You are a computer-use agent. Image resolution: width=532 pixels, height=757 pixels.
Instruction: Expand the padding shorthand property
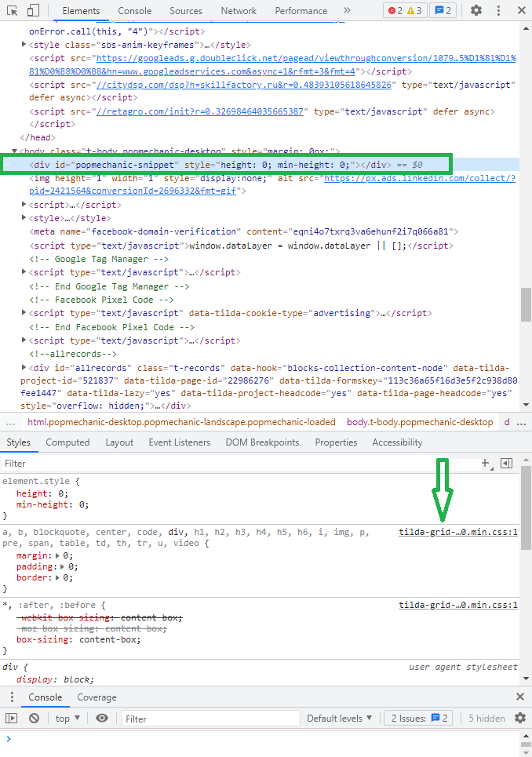64,567
